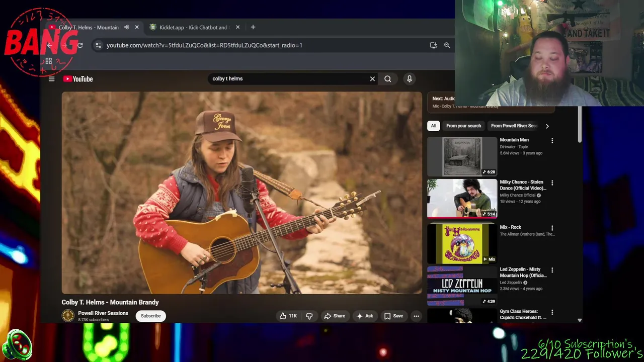The height and width of the screenshot is (362, 644).
Task: Open the Powell River Sessions channel name
Action: pos(103,313)
